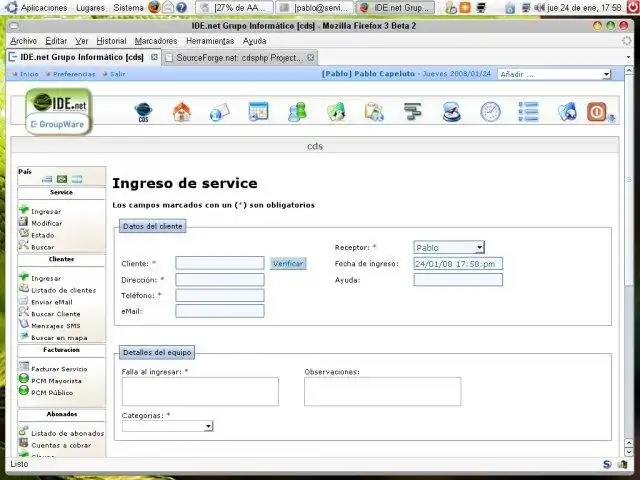Viewport: 640px width, 480px height.
Task: Click Ingresar under Service
Action: click(46, 211)
